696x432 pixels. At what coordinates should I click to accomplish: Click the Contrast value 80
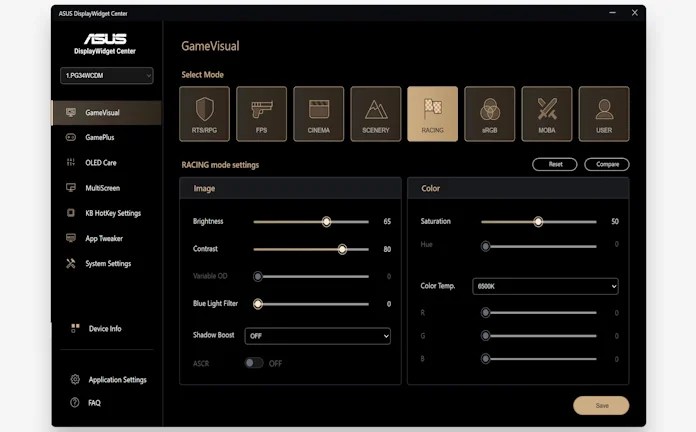point(387,249)
